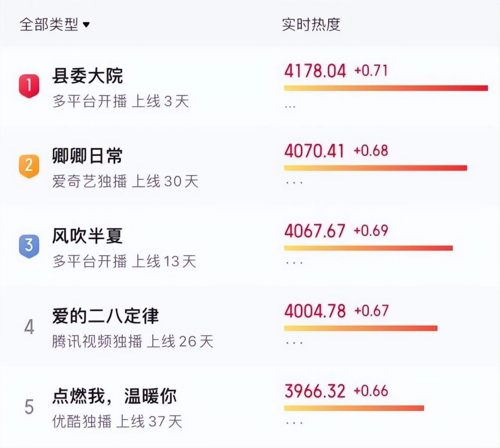Open 爱的二八定律 details
Image resolution: width=500 pixels, height=448 pixels.
[105, 316]
